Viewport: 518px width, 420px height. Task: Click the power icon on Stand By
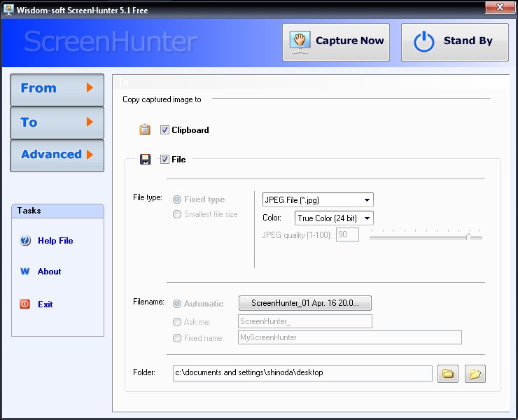point(423,41)
